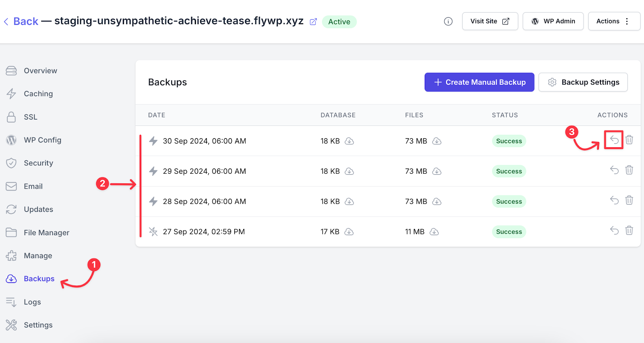Delete the 28 Sep 2024 backup

point(629,200)
